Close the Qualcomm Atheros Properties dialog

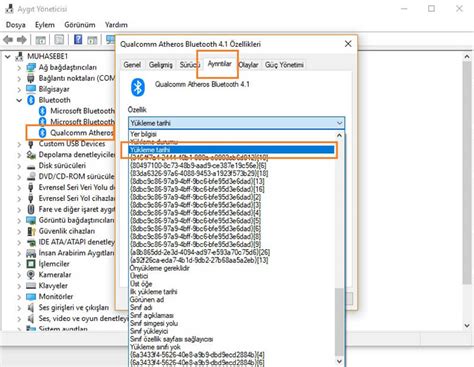click(x=348, y=44)
